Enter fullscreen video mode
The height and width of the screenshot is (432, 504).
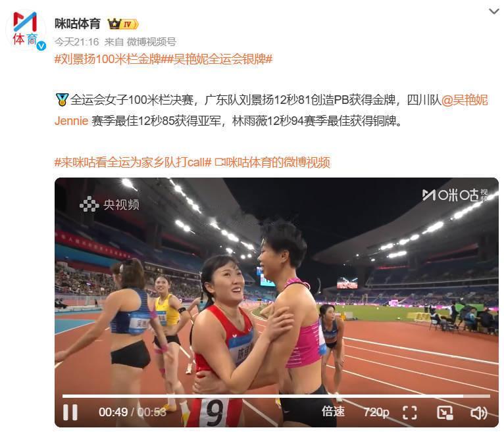(410, 413)
